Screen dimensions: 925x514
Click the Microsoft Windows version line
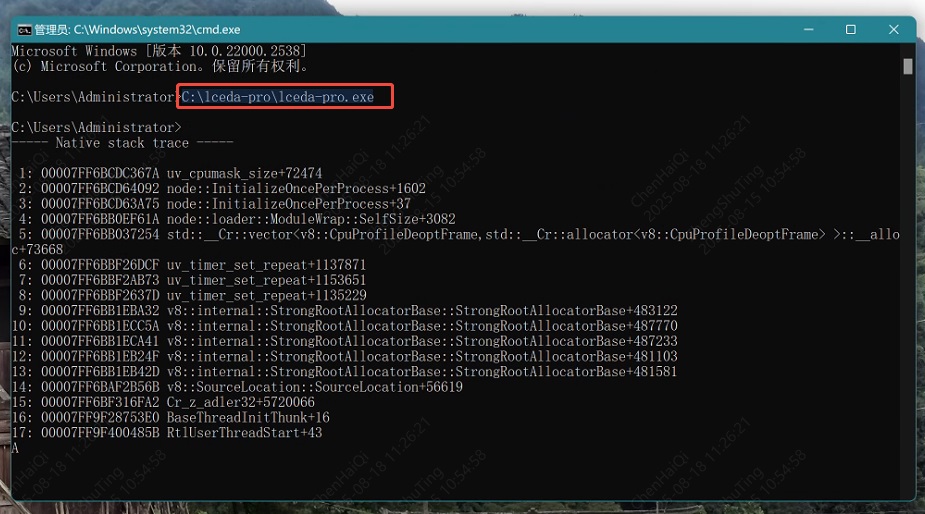coord(159,51)
